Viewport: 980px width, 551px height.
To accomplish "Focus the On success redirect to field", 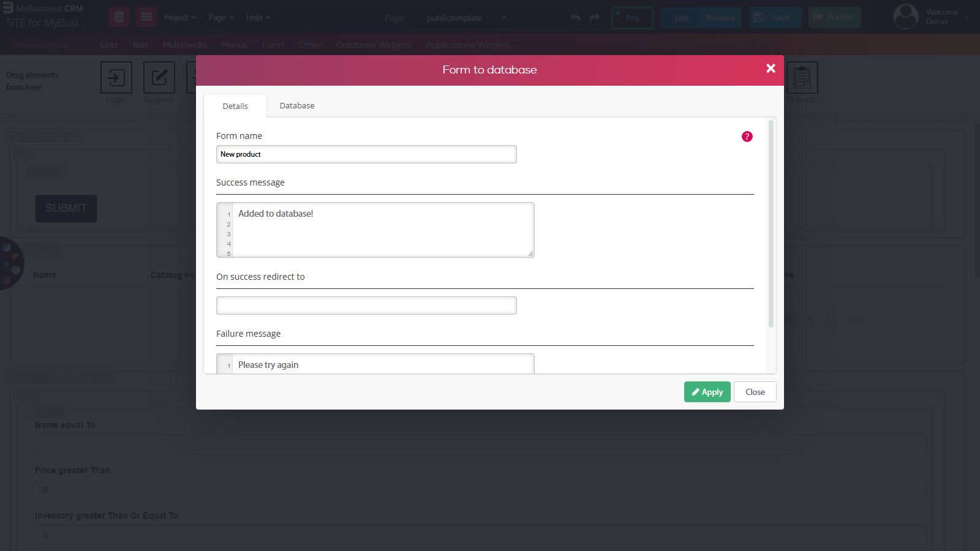I will pos(366,305).
